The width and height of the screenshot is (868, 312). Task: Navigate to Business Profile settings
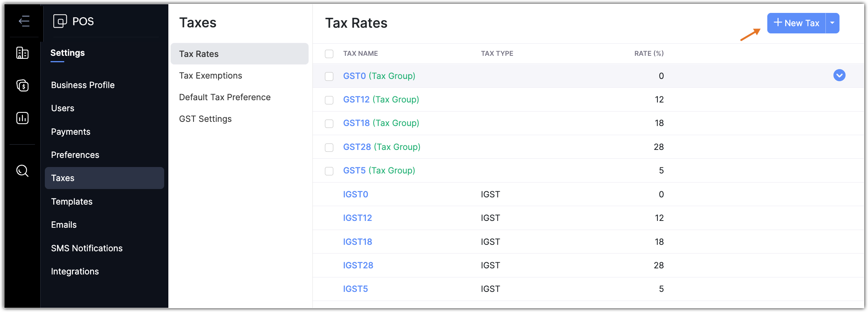83,85
